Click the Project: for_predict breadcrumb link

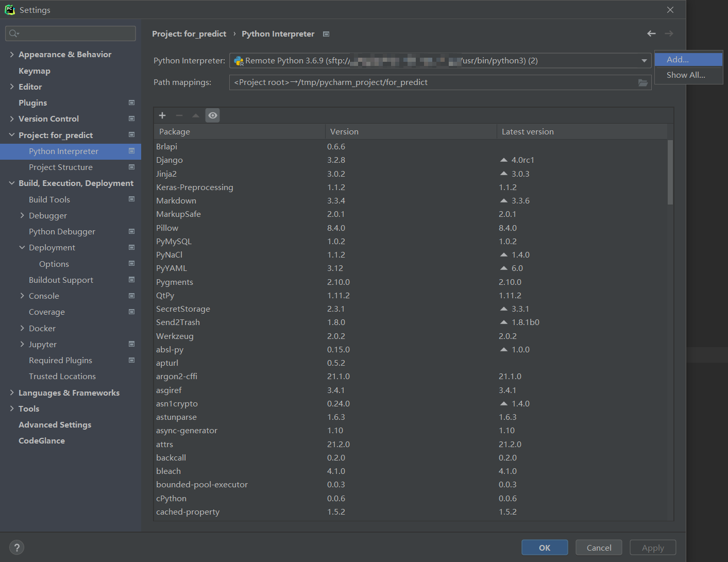click(189, 34)
